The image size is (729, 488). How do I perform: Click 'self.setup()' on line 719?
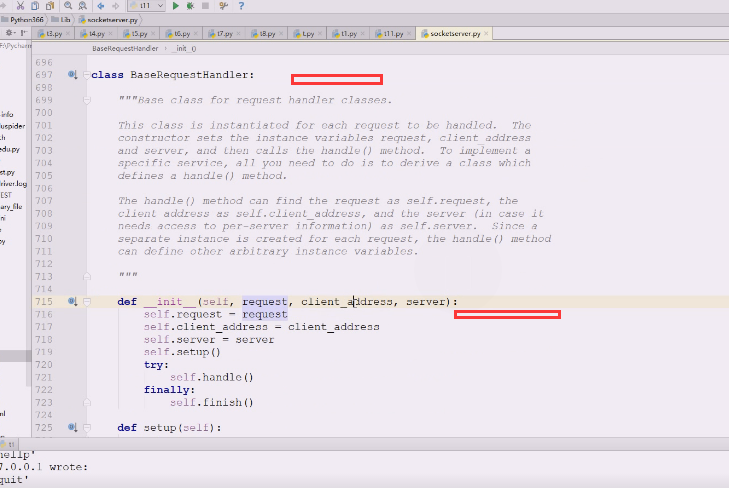tap(182, 352)
